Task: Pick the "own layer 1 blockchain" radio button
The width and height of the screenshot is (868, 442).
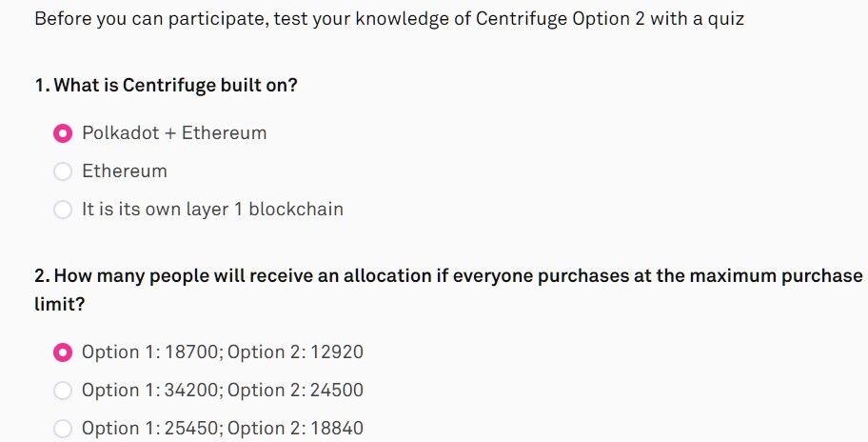Action: [x=63, y=210]
